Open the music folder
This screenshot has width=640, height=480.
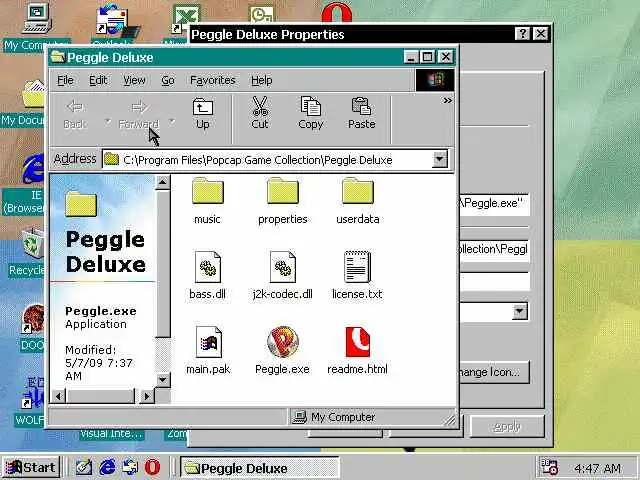[x=208, y=201]
